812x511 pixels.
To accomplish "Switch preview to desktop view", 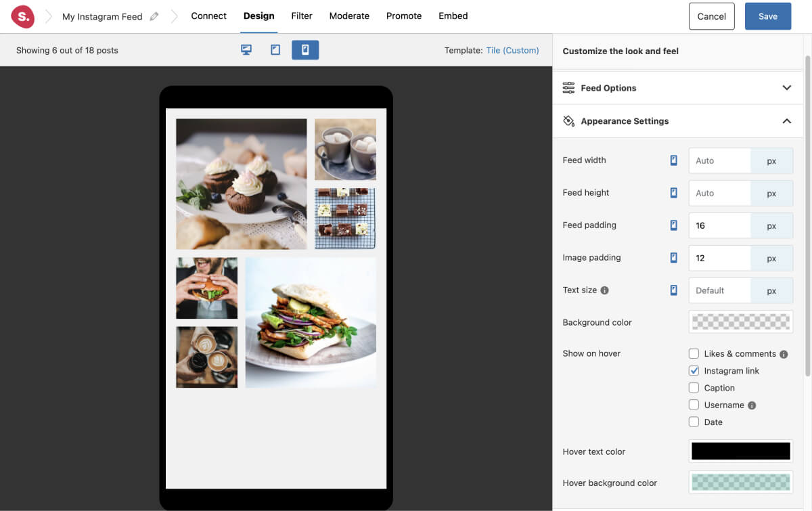I will pyautogui.click(x=246, y=49).
